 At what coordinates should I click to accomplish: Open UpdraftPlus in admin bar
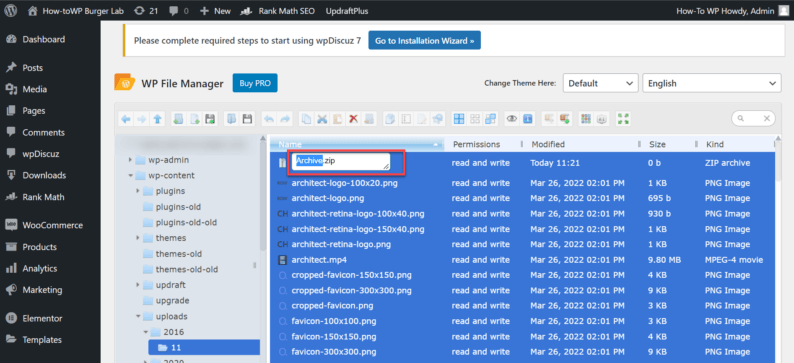tap(347, 11)
